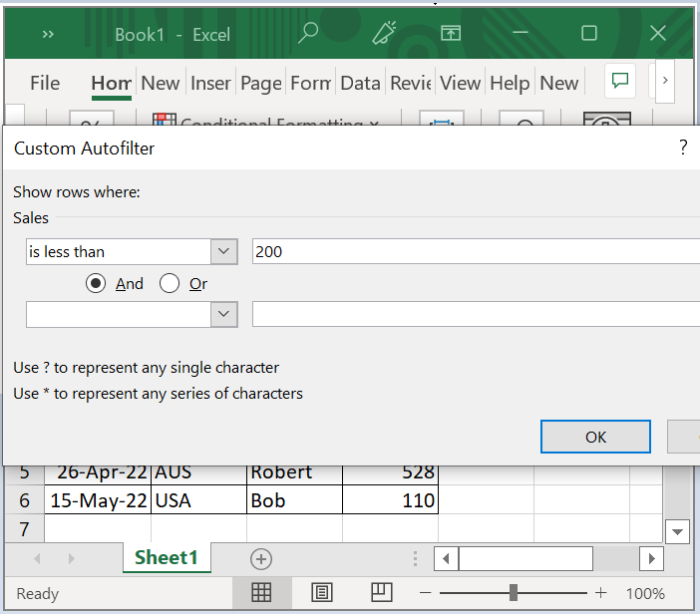The height and width of the screenshot is (614, 700).
Task: Click the search magnifier icon in title bar
Action: [308, 34]
